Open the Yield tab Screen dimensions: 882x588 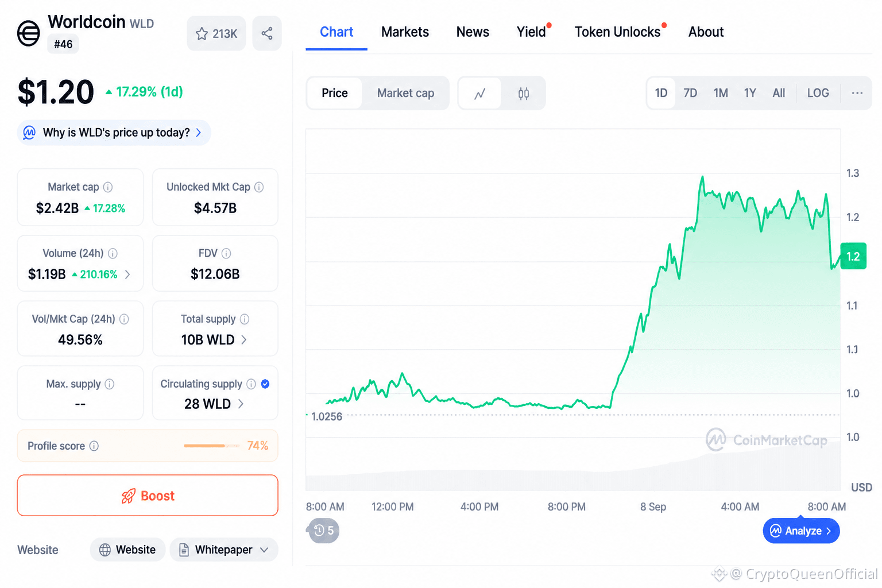point(531,32)
